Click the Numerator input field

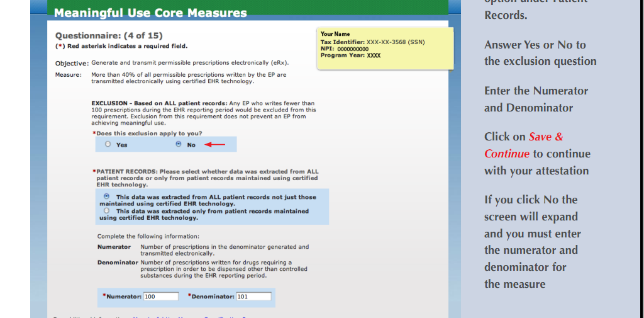point(161,297)
